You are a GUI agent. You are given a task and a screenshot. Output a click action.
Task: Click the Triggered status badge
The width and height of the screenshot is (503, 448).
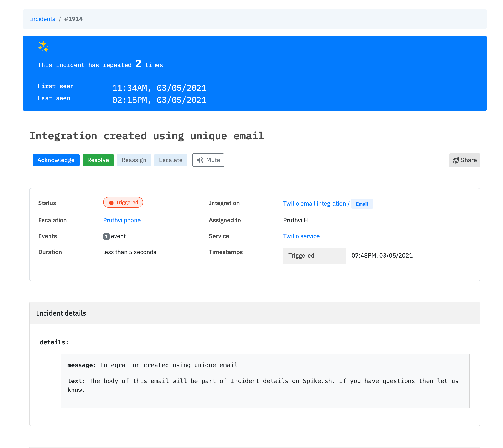click(123, 202)
